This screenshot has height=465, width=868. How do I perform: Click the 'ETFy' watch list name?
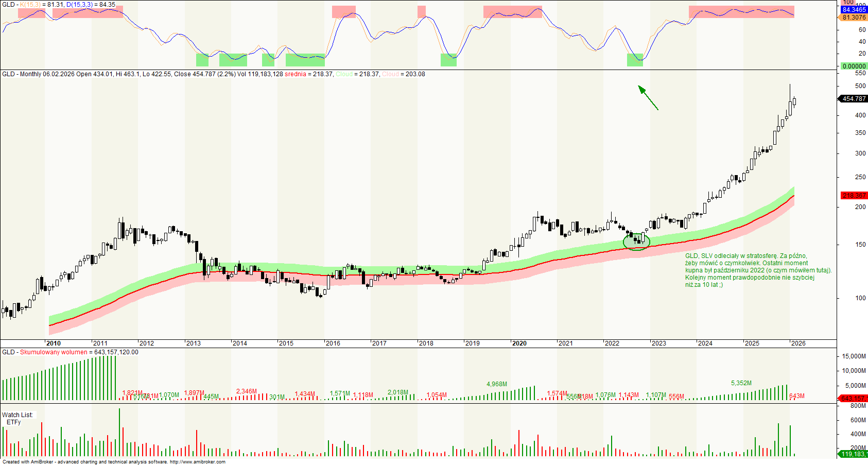pyautogui.click(x=14, y=422)
